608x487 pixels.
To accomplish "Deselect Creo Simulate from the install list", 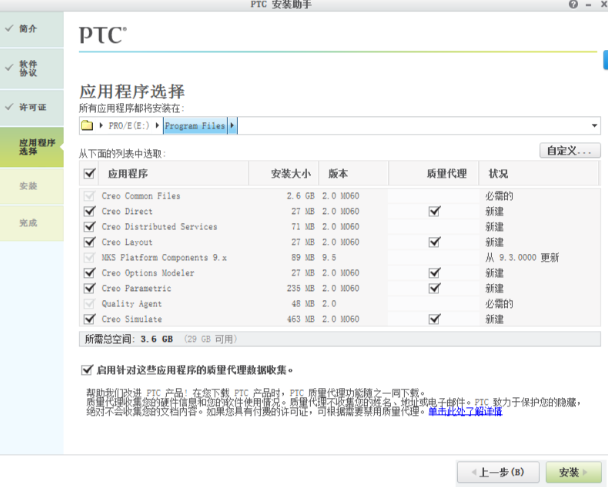I will 89,319.
